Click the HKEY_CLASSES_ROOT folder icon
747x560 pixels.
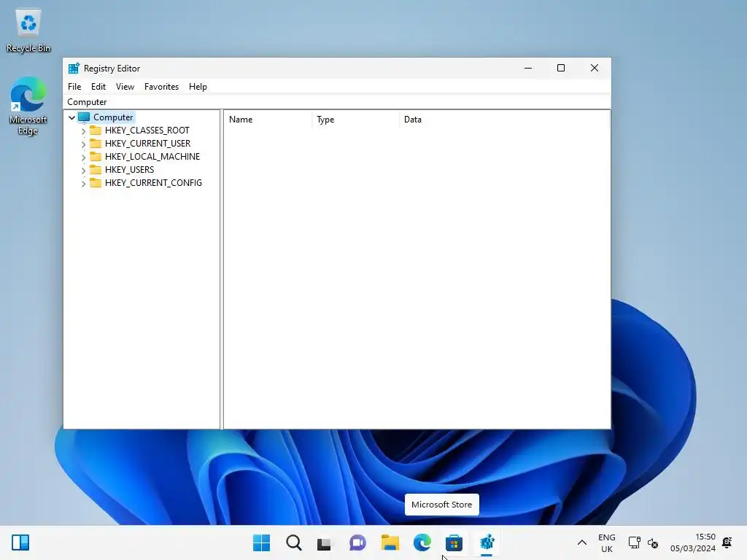pyautogui.click(x=96, y=130)
